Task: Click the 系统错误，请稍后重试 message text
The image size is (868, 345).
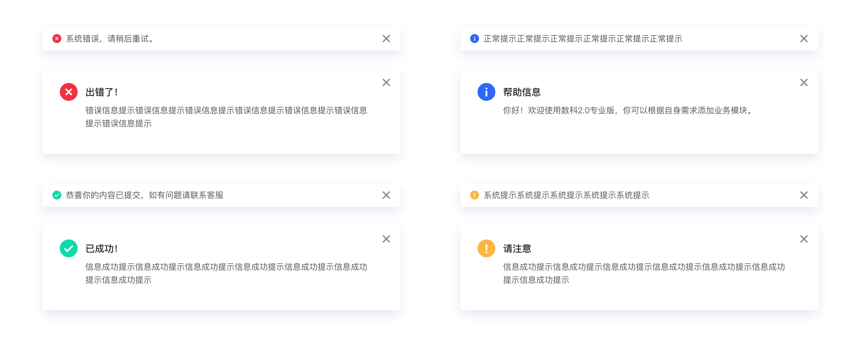Action: pos(110,39)
